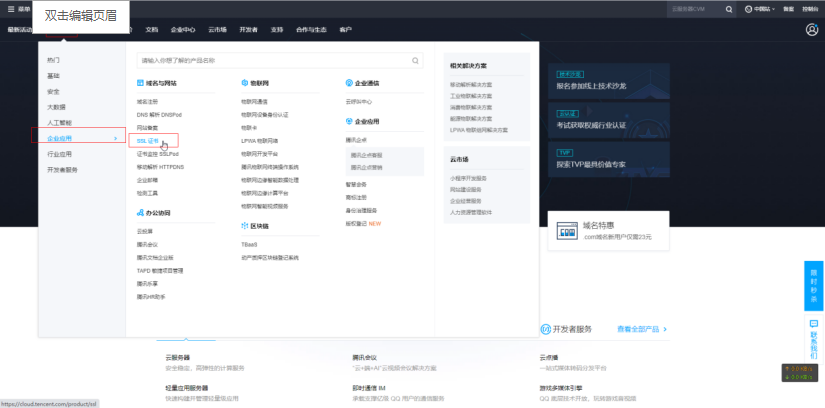Viewport: 825px width, 408px height.
Task: Open the 域名特惠 promotion card
Action: coord(609,231)
